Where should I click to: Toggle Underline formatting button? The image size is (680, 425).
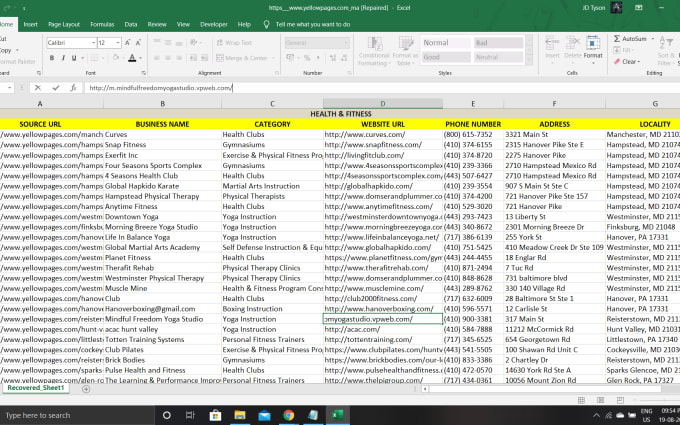tap(74, 58)
